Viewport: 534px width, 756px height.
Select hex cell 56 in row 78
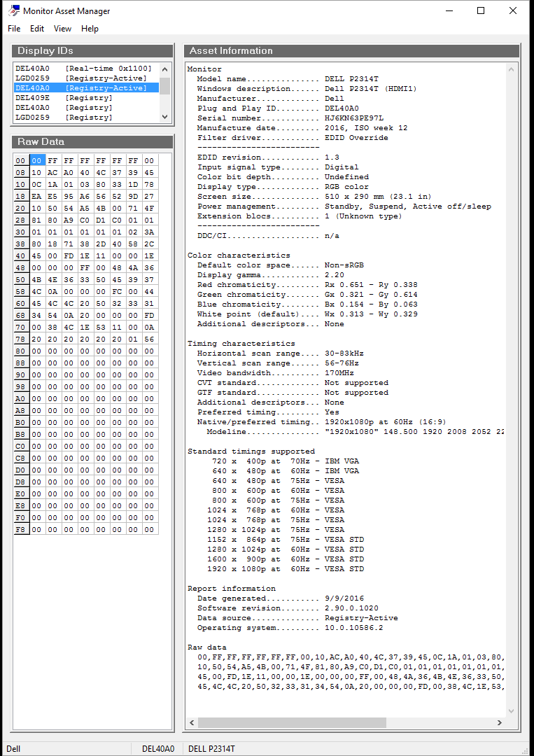pos(150,339)
